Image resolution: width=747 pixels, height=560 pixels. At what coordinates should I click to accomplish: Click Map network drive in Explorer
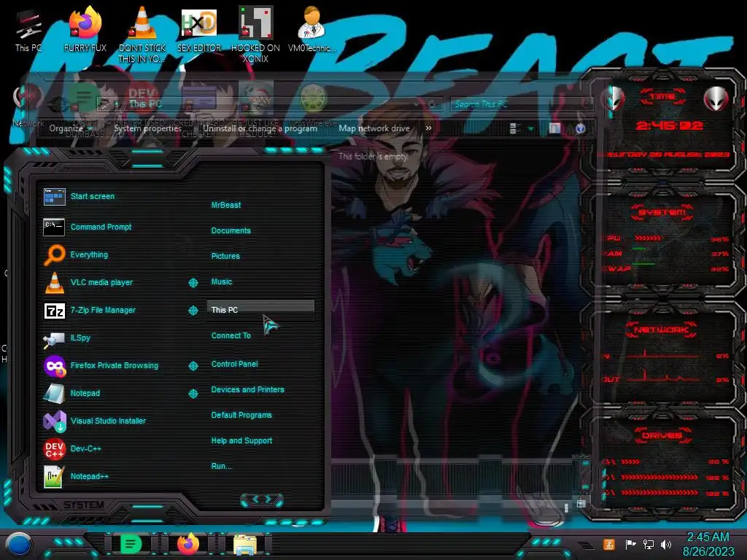pyautogui.click(x=374, y=128)
